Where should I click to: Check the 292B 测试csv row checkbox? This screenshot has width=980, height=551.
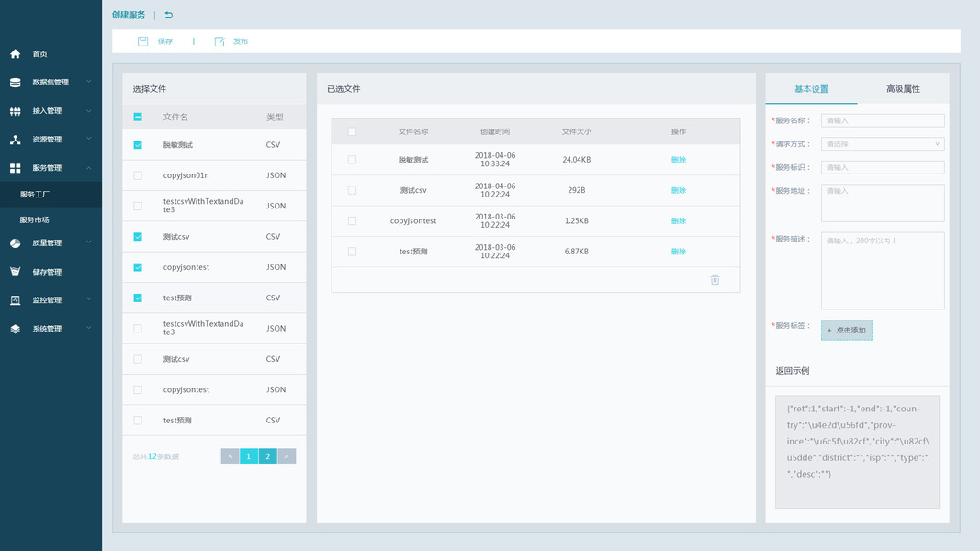tap(352, 190)
